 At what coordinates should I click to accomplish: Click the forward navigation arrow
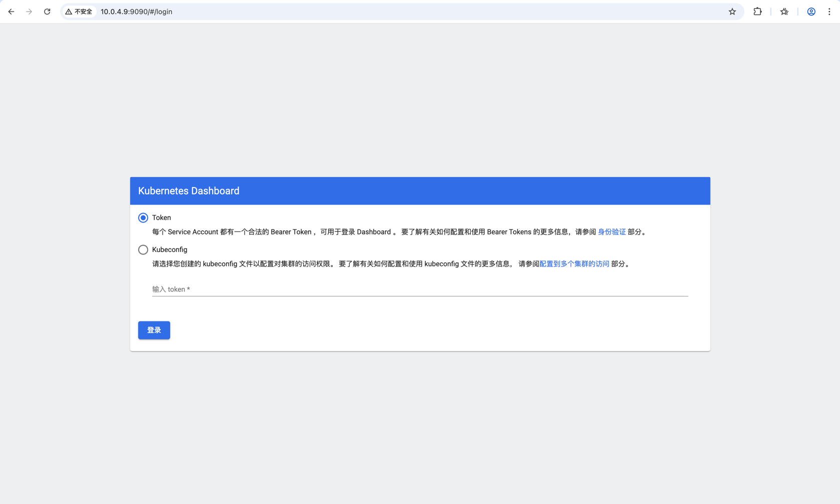(29, 11)
